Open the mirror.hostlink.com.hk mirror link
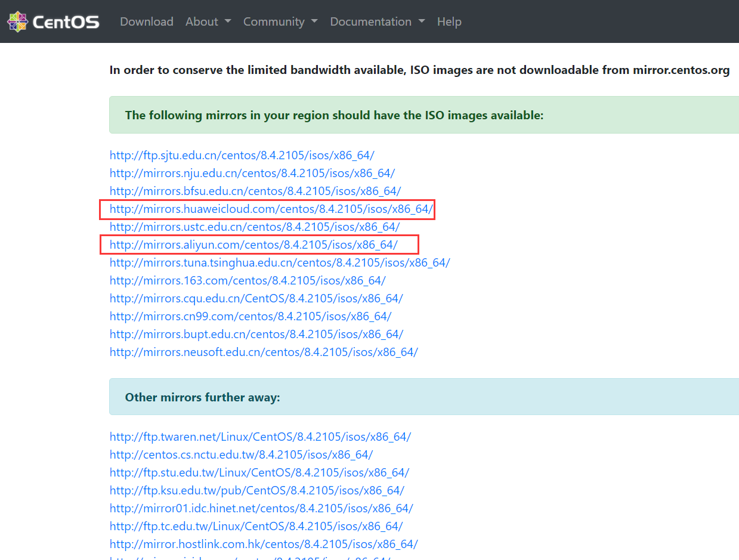This screenshot has height=560, width=739. pyautogui.click(x=264, y=544)
